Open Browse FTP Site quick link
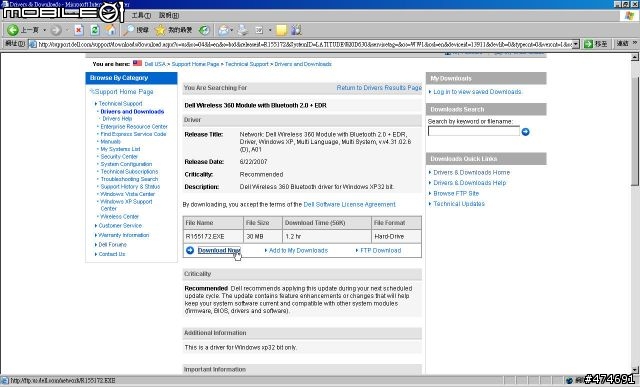 tap(456, 193)
